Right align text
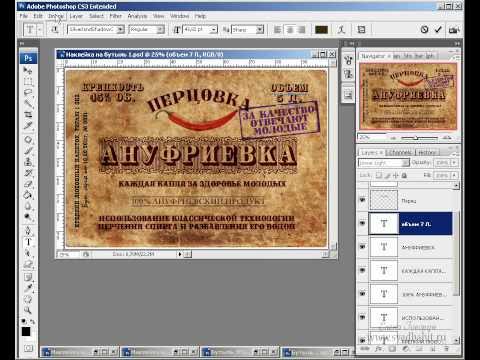Screen dimensions: 480x360 [x=302, y=30]
